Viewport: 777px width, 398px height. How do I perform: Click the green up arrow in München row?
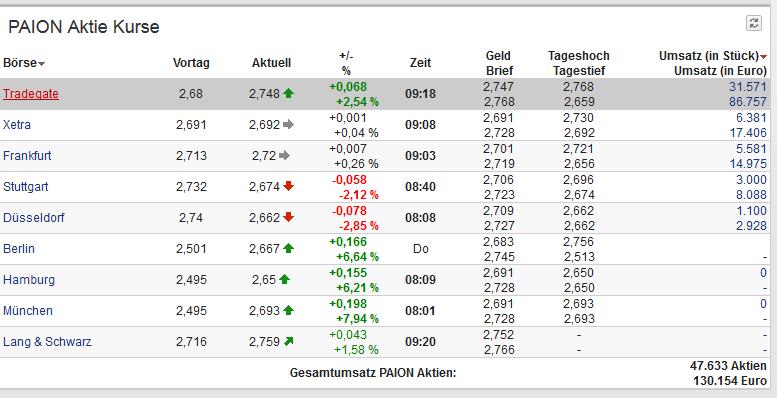point(288,310)
